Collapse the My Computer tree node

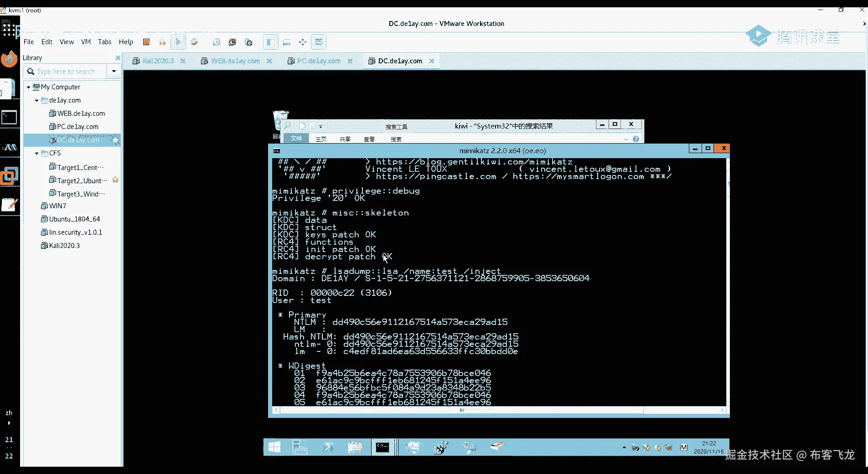29,87
